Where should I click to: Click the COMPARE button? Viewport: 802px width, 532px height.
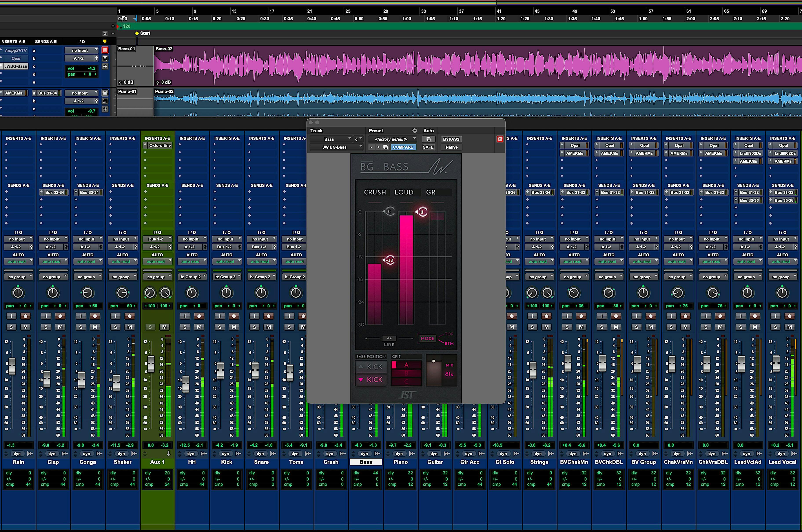pos(403,147)
